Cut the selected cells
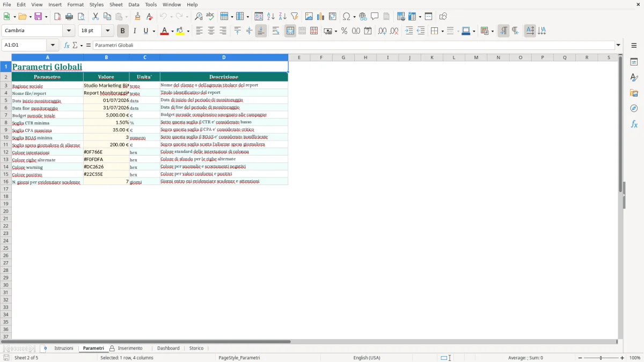The image size is (644, 362). pyautogui.click(x=96, y=17)
